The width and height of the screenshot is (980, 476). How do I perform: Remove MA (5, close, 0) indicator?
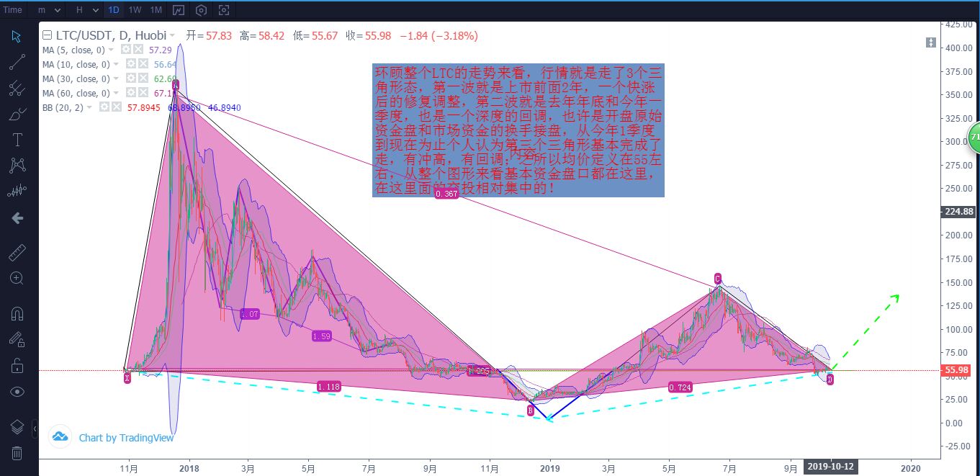138,50
